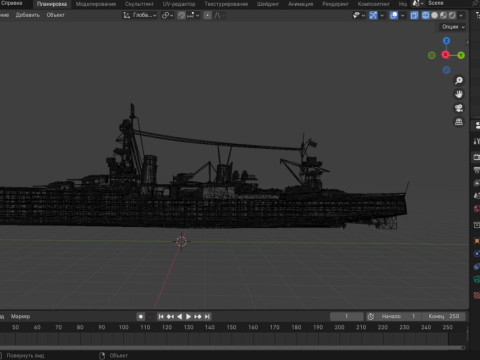
Task: Click the zoom magnifier viewport icon
Action: pos(459,81)
